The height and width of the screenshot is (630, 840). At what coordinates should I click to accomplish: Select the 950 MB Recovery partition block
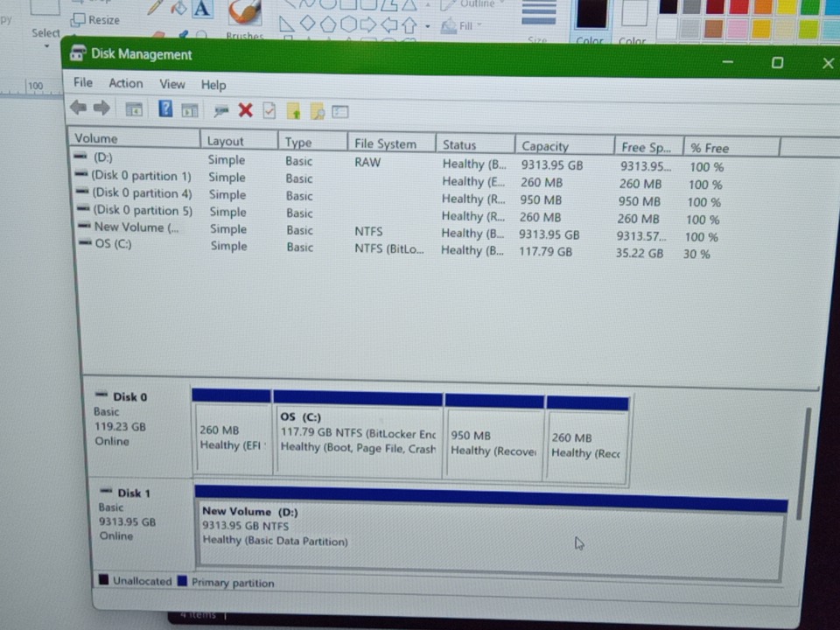tap(493, 437)
